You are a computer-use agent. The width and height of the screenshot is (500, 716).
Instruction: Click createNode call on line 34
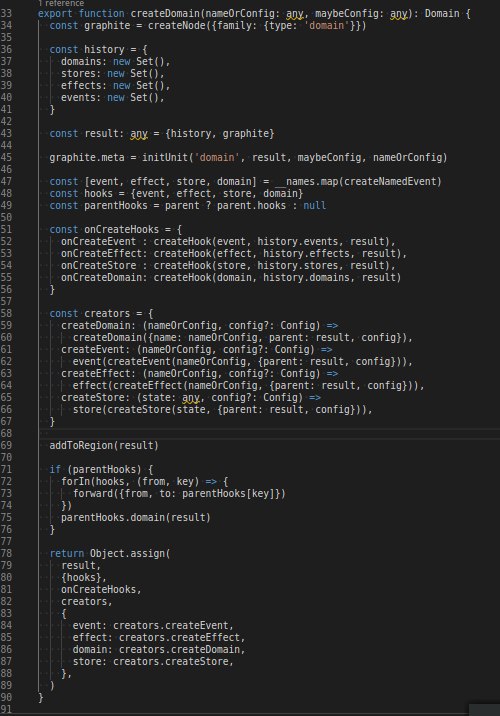point(177,26)
